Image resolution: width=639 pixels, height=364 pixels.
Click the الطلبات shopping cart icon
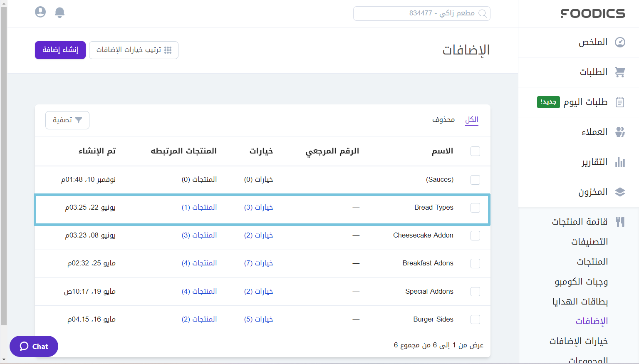[620, 72]
